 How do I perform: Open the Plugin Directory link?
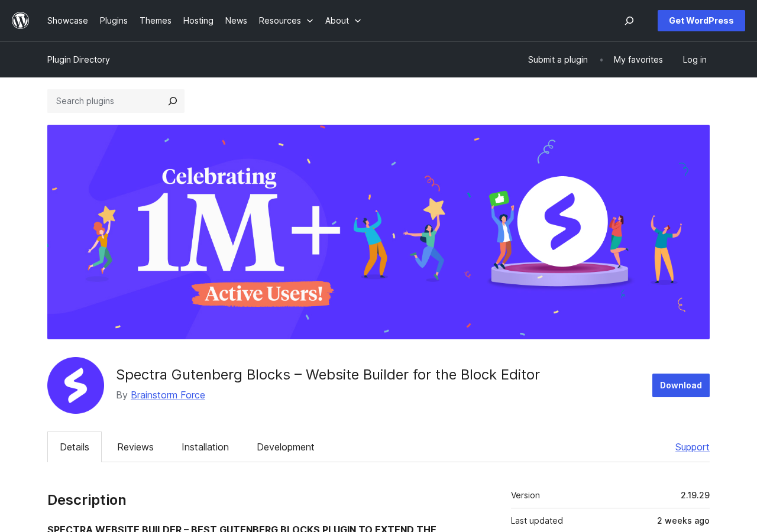point(79,60)
